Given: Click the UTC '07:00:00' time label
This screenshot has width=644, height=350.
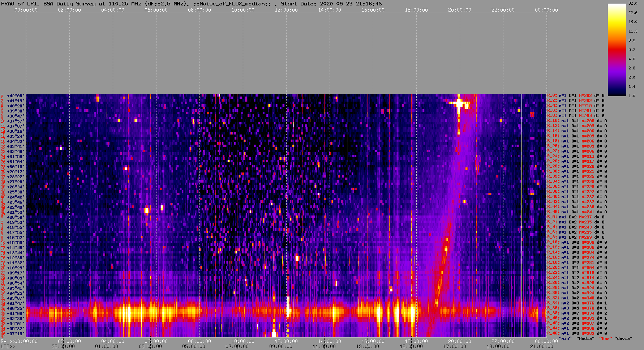Looking at the screenshot, I should point(237,346).
